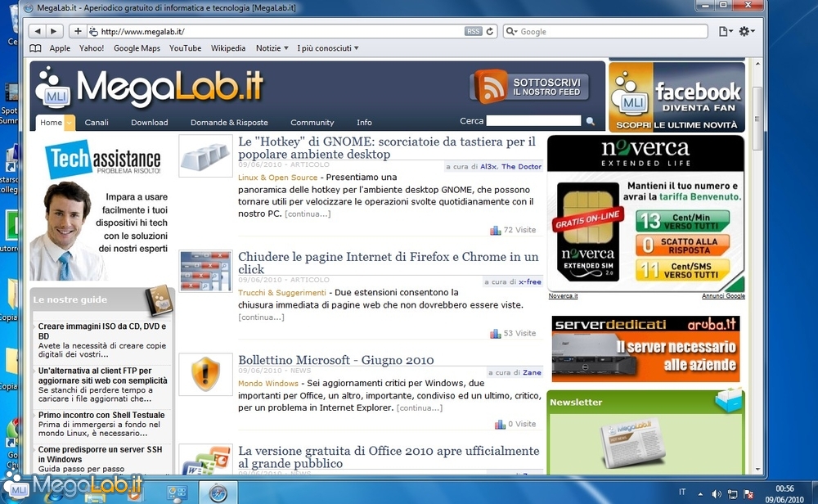Click the 0 Visite chart icon
Viewport: 818px width, 504px height.
click(500, 424)
